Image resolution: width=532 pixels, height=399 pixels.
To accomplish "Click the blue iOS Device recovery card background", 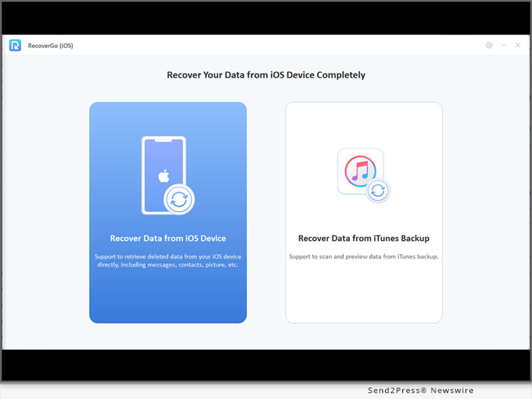I will point(168,293).
